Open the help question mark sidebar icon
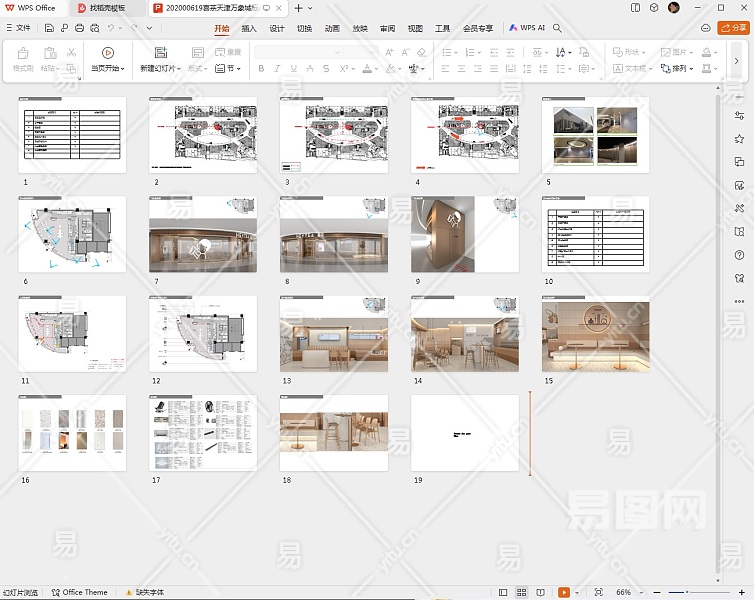Viewport: 754px width, 600px height. click(x=739, y=254)
